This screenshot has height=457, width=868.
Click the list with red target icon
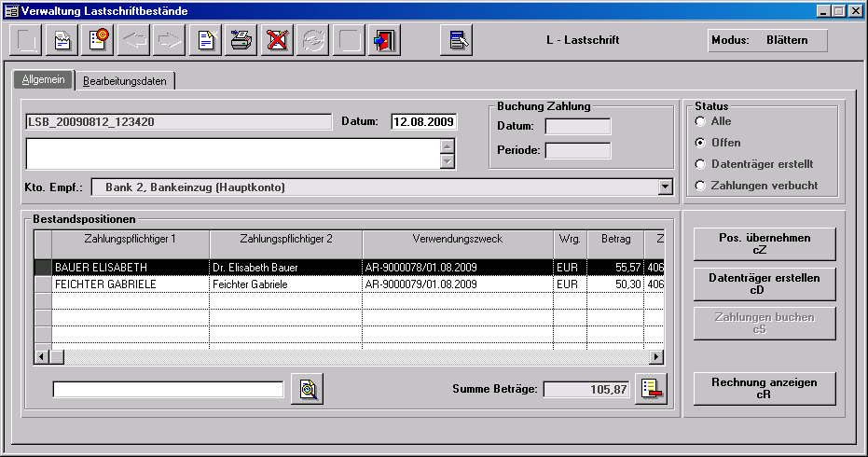coord(96,41)
